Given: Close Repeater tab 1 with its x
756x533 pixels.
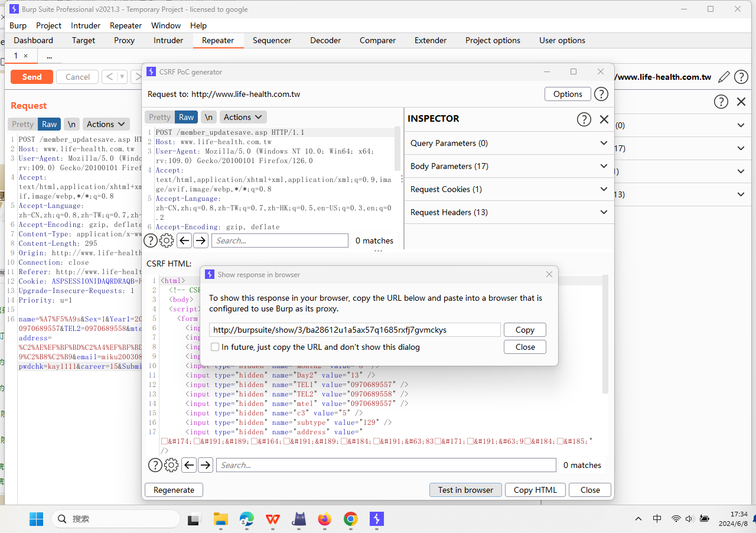Looking at the screenshot, I should pyautogui.click(x=25, y=56).
